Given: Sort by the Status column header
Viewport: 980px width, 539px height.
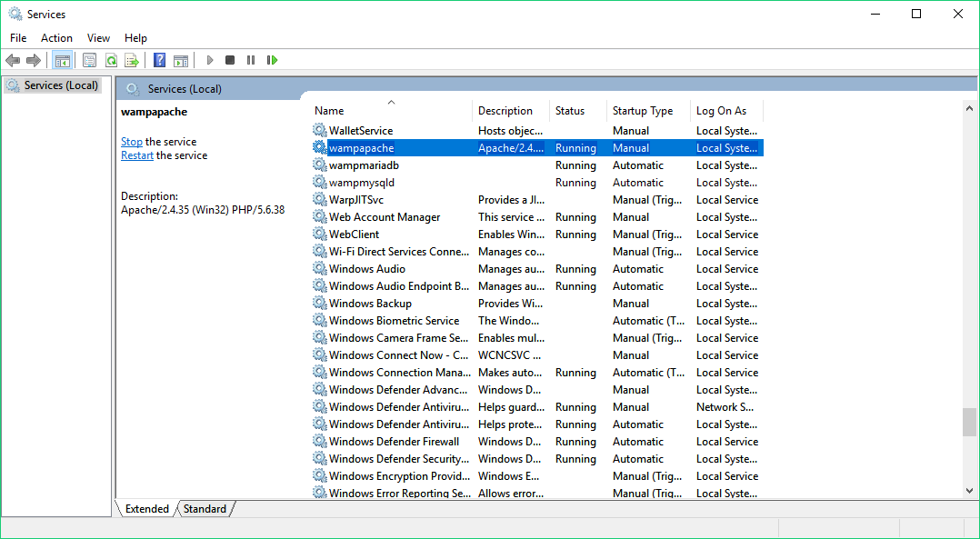Looking at the screenshot, I should pos(578,111).
